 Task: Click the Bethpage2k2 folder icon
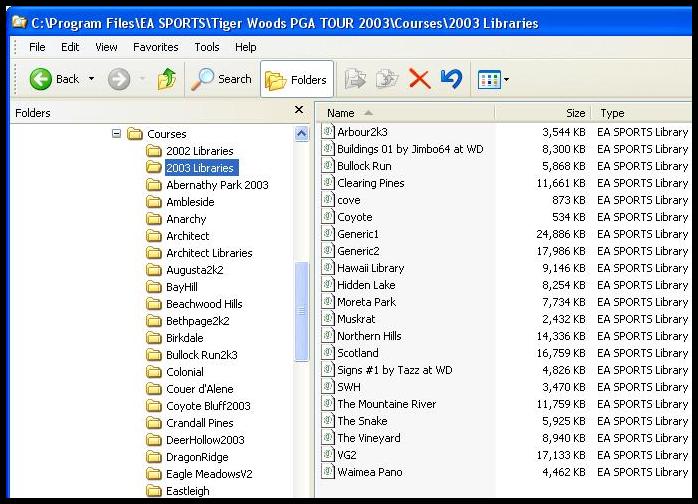pos(154,321)
